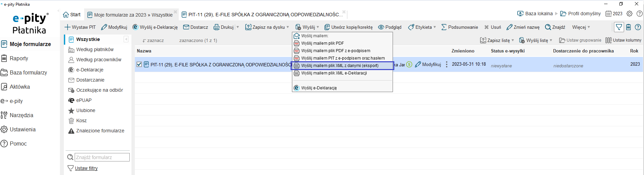Close the PIT-11 (29) E-FILE tab

point(344,12)
